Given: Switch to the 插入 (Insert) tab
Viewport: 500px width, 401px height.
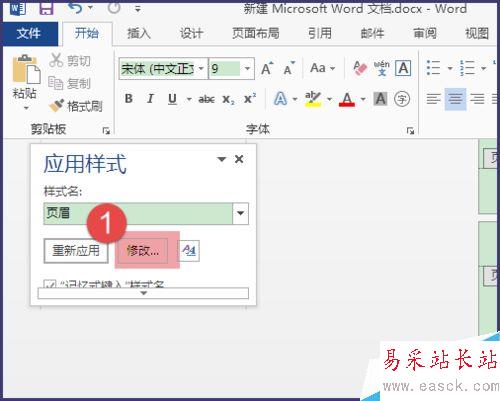Looking at the screenshot, I should click(139, 33).
